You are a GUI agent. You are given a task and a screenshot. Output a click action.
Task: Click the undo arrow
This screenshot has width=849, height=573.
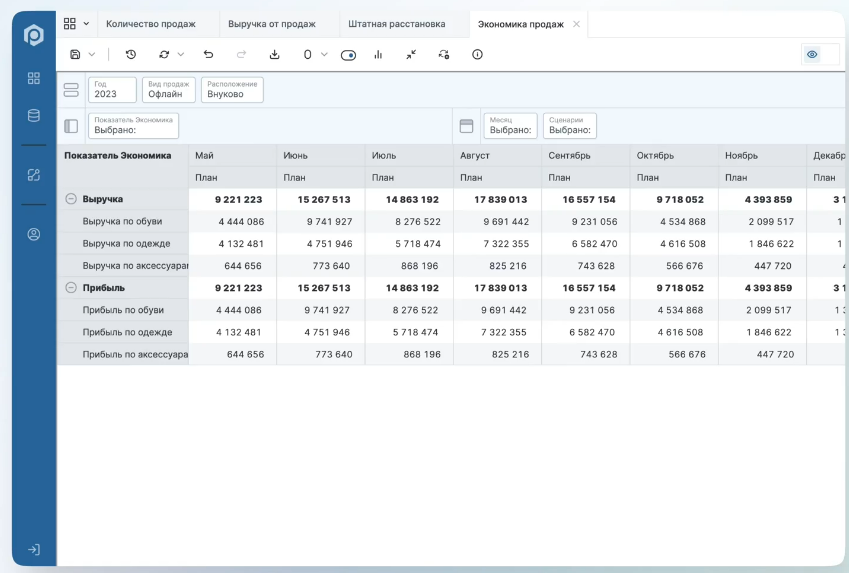pos(208,55)
